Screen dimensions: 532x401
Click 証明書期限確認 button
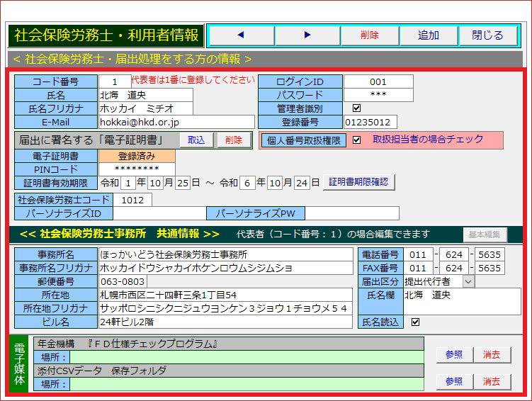[358, 182]
